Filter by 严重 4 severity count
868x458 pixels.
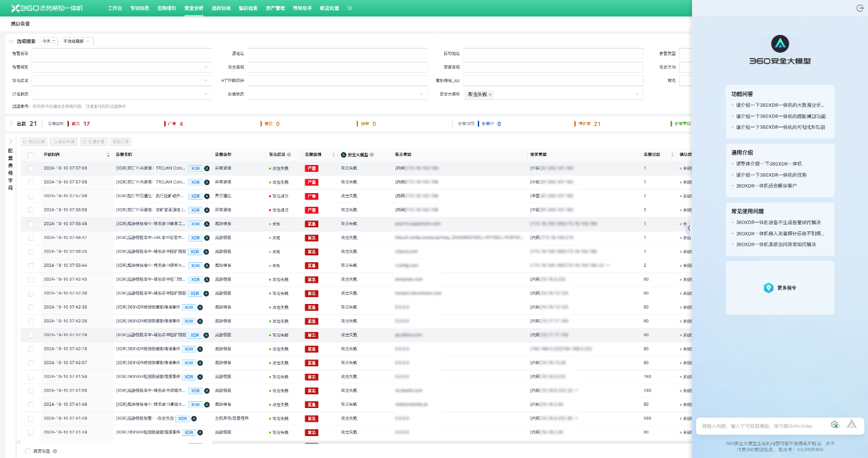pyautogui.click(x=175, y=124)
